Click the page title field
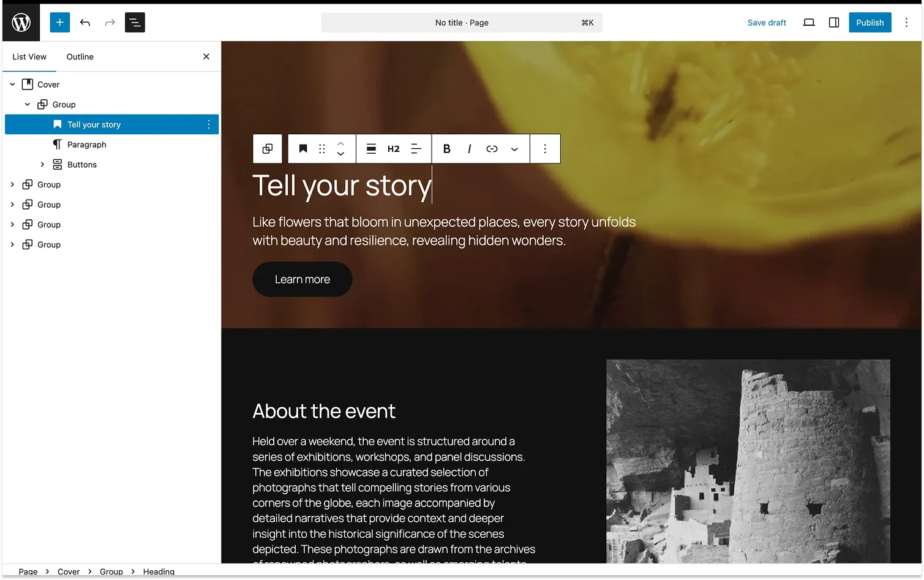This screenshot has width=924, height=580. point(462,22)
